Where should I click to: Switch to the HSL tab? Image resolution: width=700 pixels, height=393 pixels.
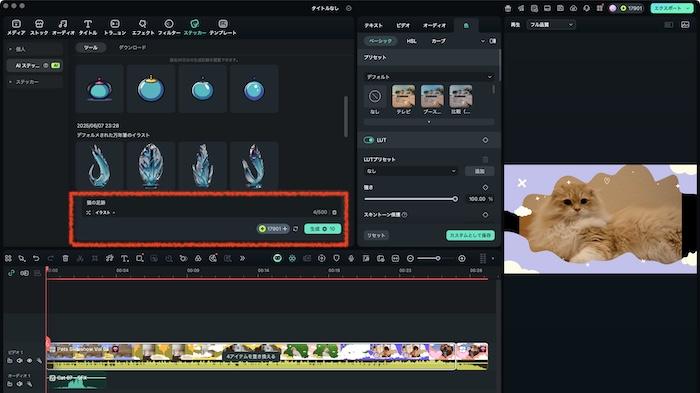coord(411,41)
